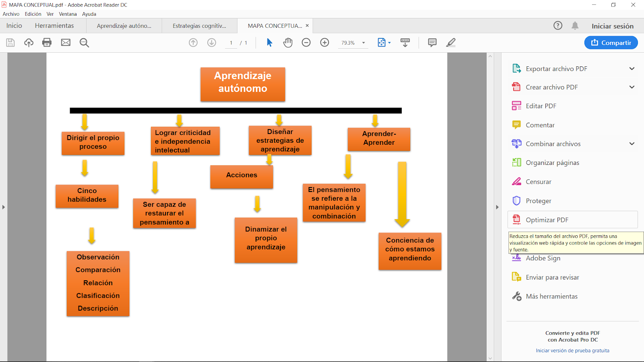Click Iniciar sesión
This screenshot has height=362, width=644.
tap(612, 25)
